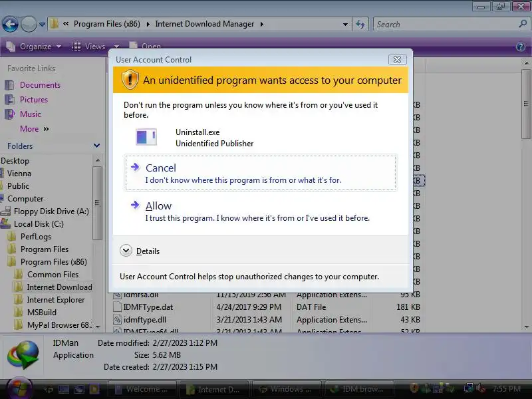Select Common Files folder in tree
The width and height of the screenshot is (532, 399).
[53, 275]
